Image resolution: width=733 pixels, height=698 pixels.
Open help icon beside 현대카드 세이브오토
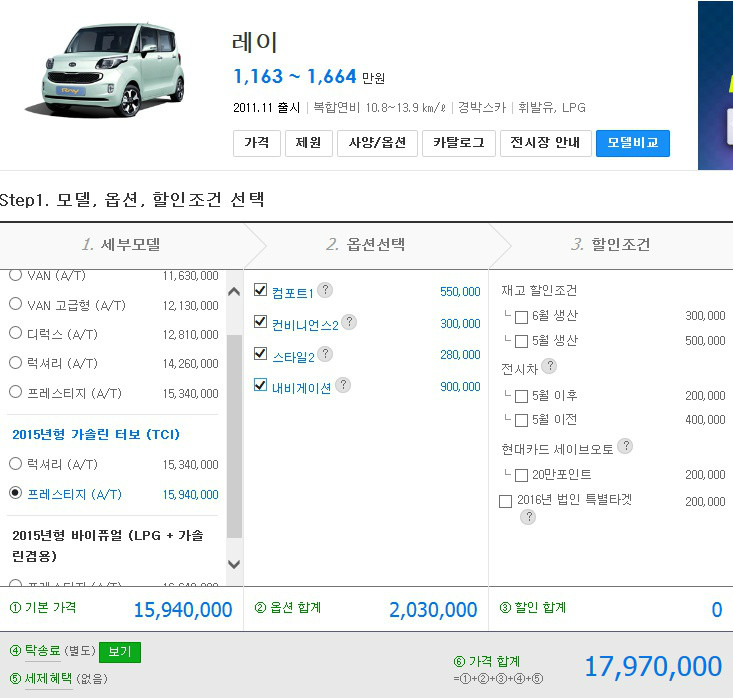[x=625, y=446]
